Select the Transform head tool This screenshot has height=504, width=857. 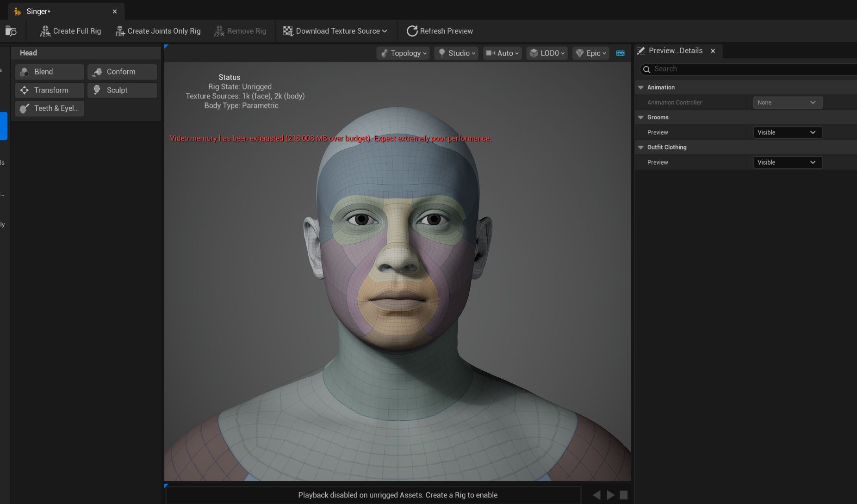(x=49, y=90)
